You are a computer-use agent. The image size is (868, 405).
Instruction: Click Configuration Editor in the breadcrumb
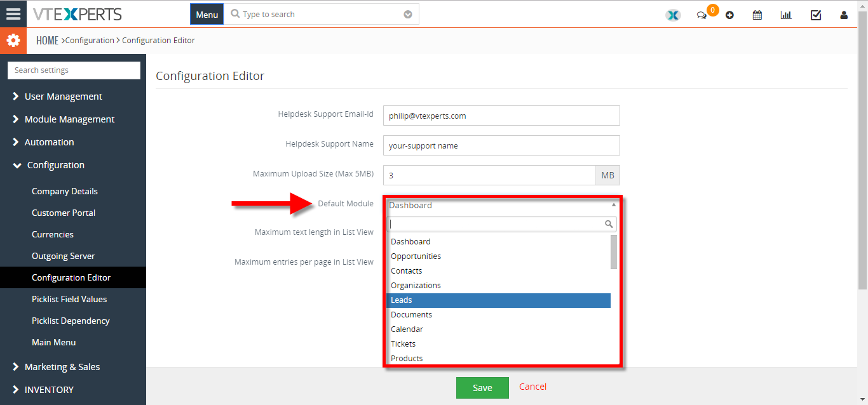(158, 41)
